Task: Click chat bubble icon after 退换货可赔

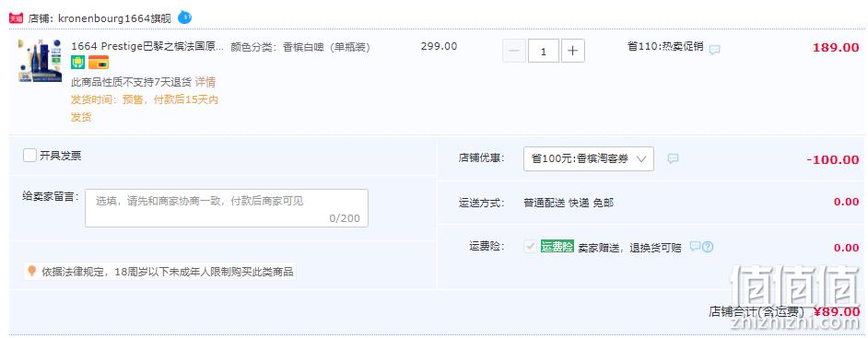Action: point(696,246)
